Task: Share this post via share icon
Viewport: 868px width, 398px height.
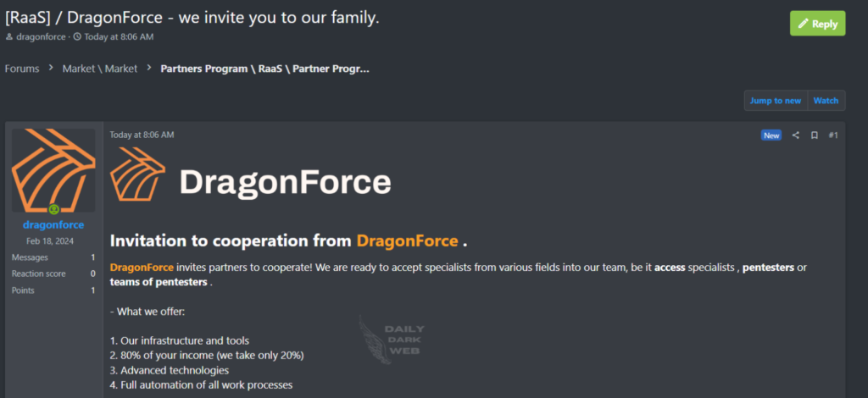Action: [x=795, y=135]
